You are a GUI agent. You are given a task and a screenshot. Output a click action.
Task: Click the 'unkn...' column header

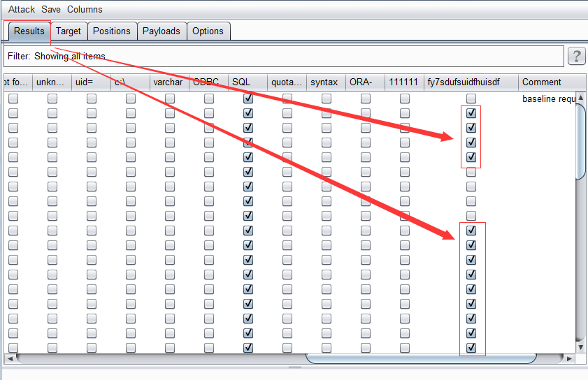coord(52,82)
